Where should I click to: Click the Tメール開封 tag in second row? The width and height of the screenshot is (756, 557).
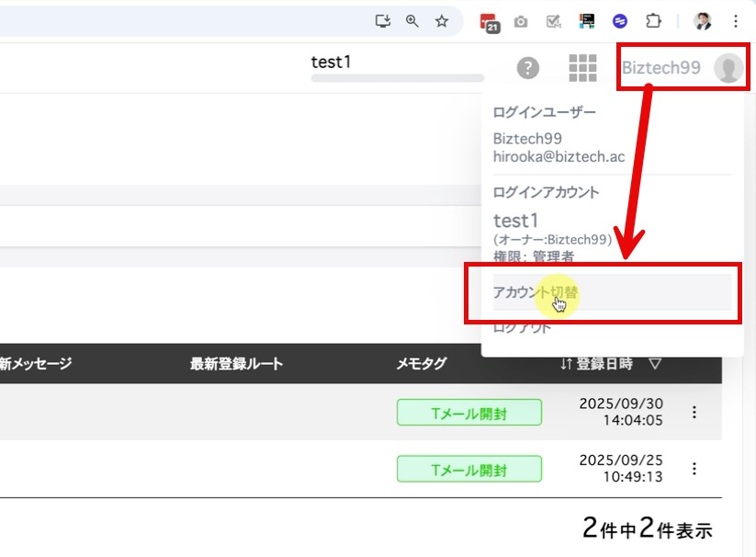click(468, 470)
